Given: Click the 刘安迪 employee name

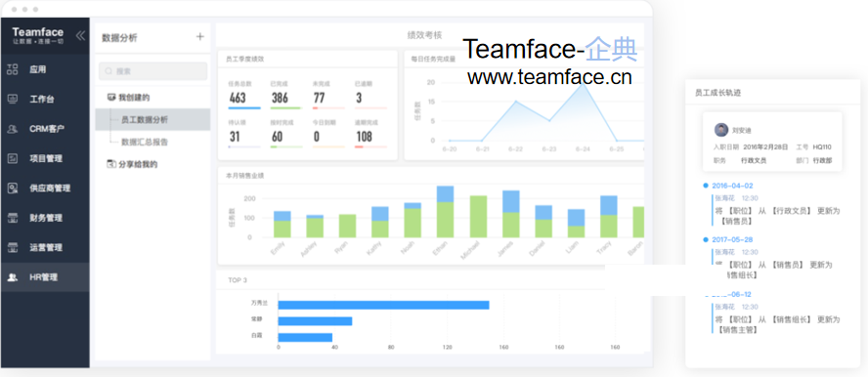Looking at the screenshot, I should [x=741, y=131].
